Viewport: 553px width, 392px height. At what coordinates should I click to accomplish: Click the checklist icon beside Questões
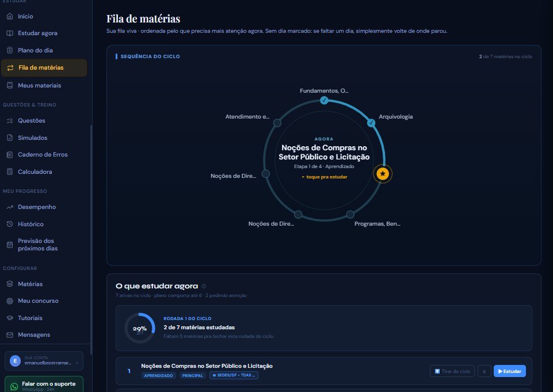click(x=10, y=121)
